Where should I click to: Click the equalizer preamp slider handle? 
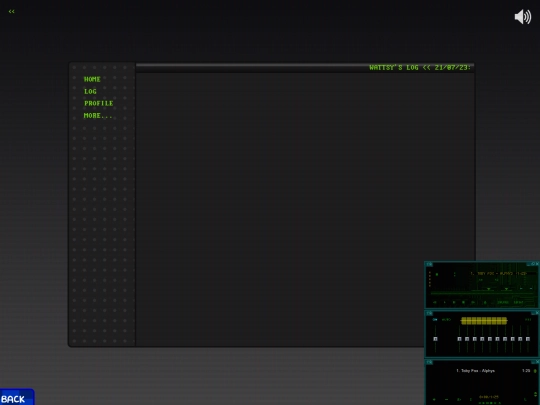pos(435,339)
